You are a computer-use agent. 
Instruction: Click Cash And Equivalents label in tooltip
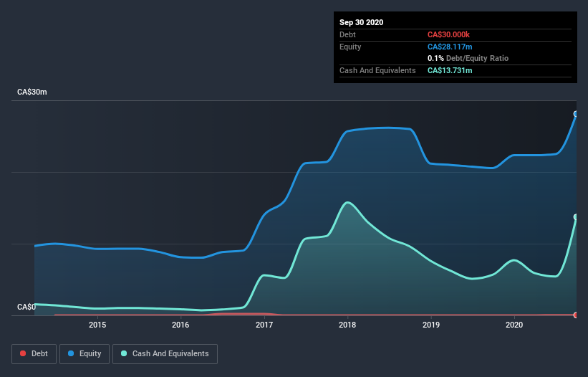[x=377, y=70]
